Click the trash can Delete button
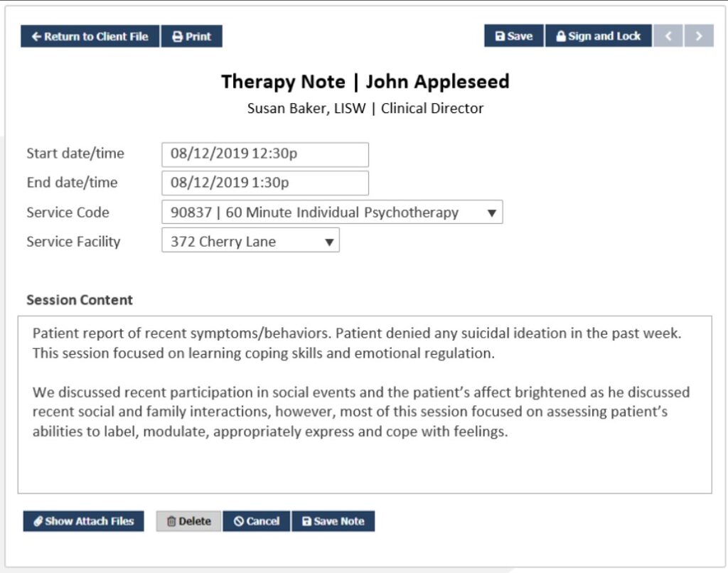This screenshot has width=728, height=573. click(x=188, y=521)
